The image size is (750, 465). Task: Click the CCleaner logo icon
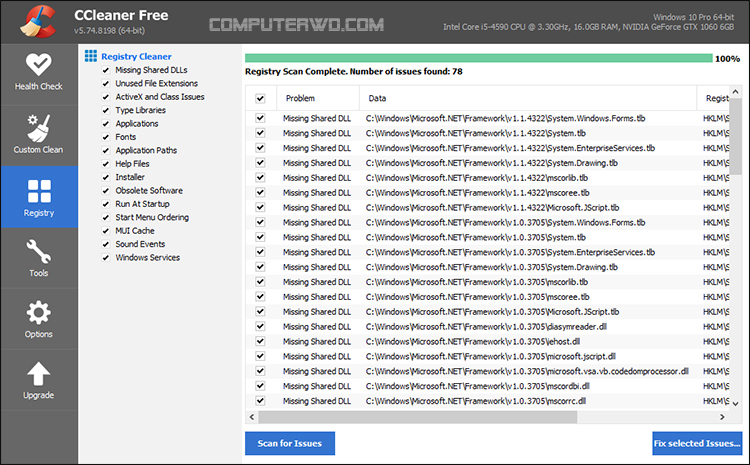pyautogui.click(x=38, y=22)
